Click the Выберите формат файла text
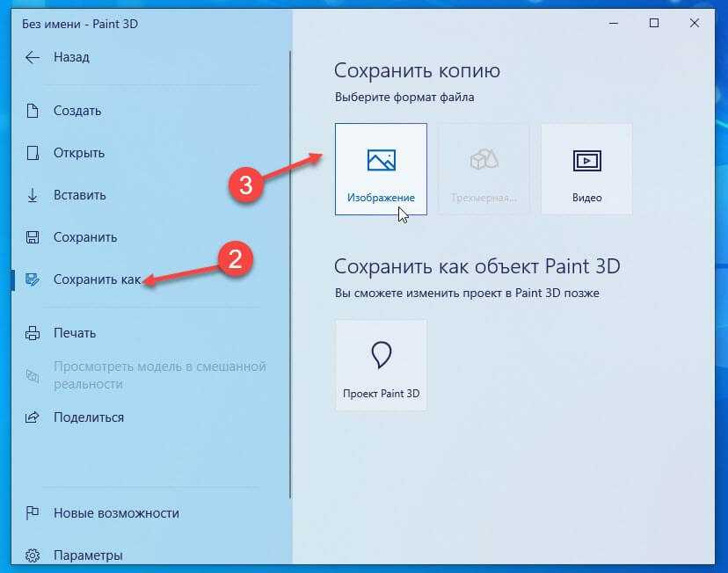728x573 pixels. coord(404,98)
